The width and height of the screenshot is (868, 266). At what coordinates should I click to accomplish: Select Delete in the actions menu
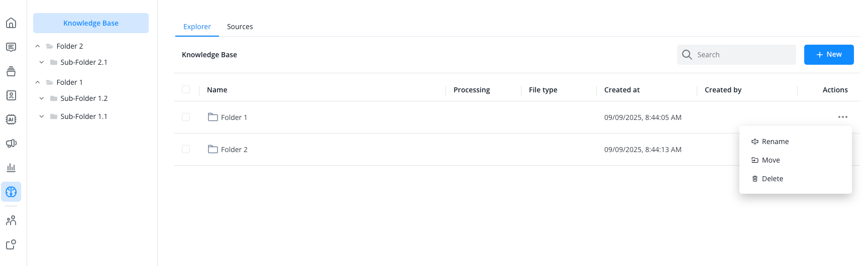[x=772, y=179]
